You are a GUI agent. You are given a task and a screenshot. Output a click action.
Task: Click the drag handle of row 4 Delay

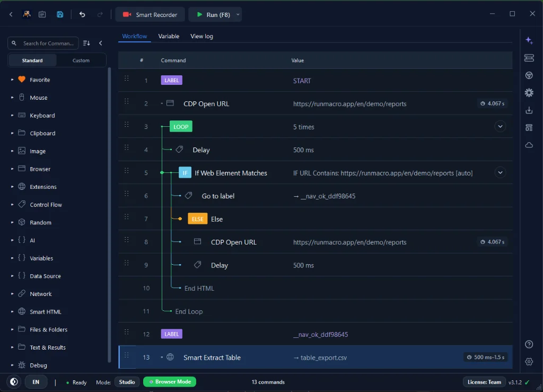pos(127,147)
